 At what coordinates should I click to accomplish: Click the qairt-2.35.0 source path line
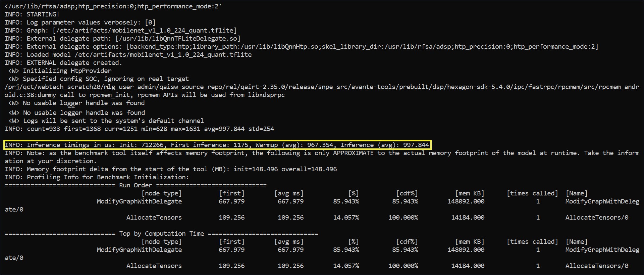[x=321, y=87]
